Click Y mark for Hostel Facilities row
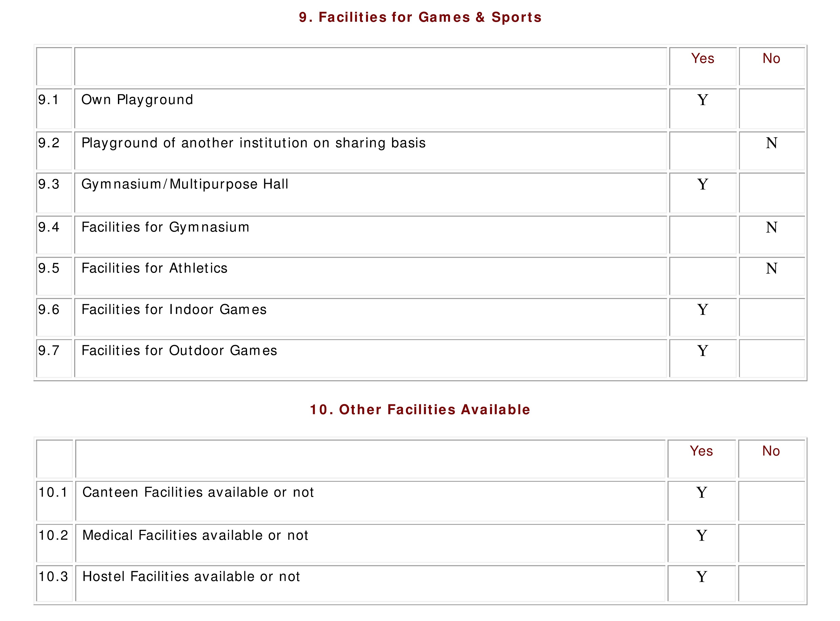Image resolution: width=840 pixels, height=621 pixels. pos(701,577)
